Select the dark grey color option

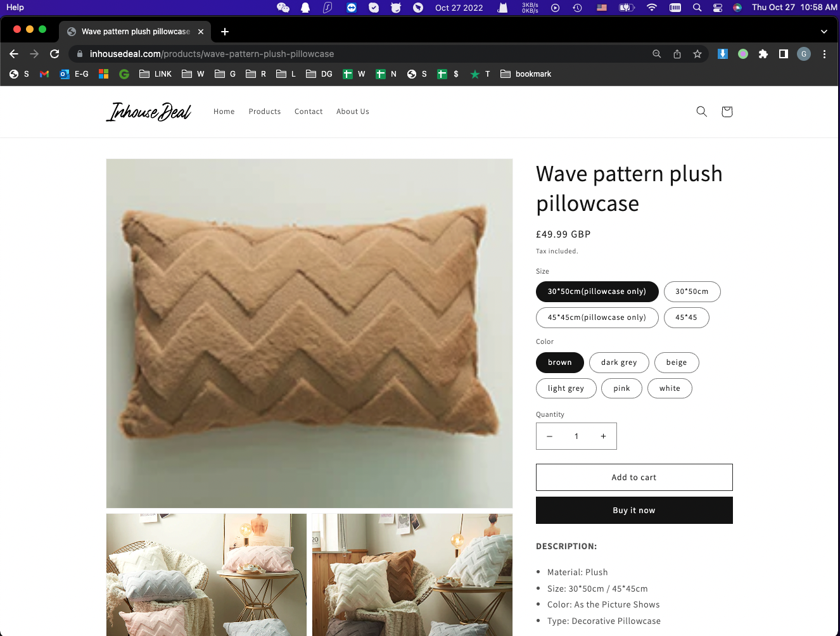[x=619, y=362]
